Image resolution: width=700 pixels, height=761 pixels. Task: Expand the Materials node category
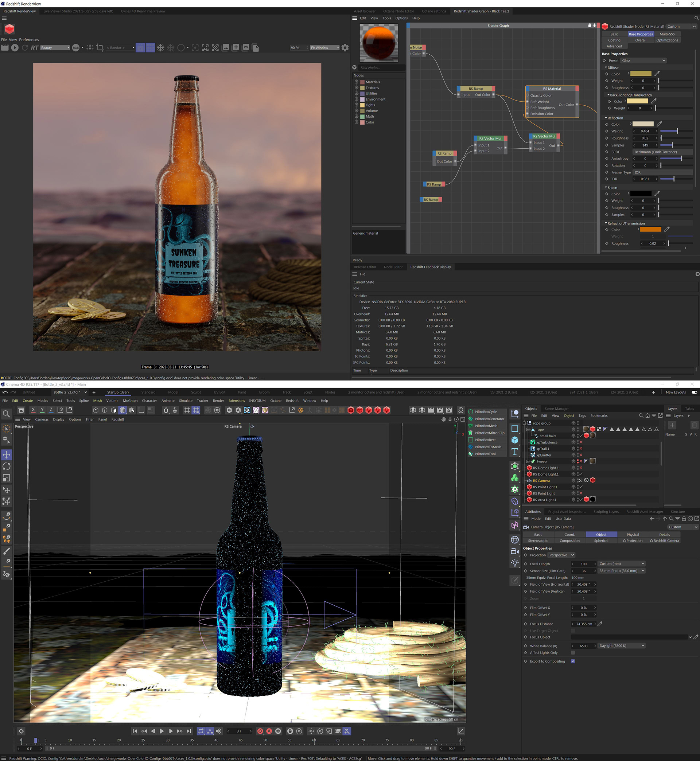(x=357, y=82)
